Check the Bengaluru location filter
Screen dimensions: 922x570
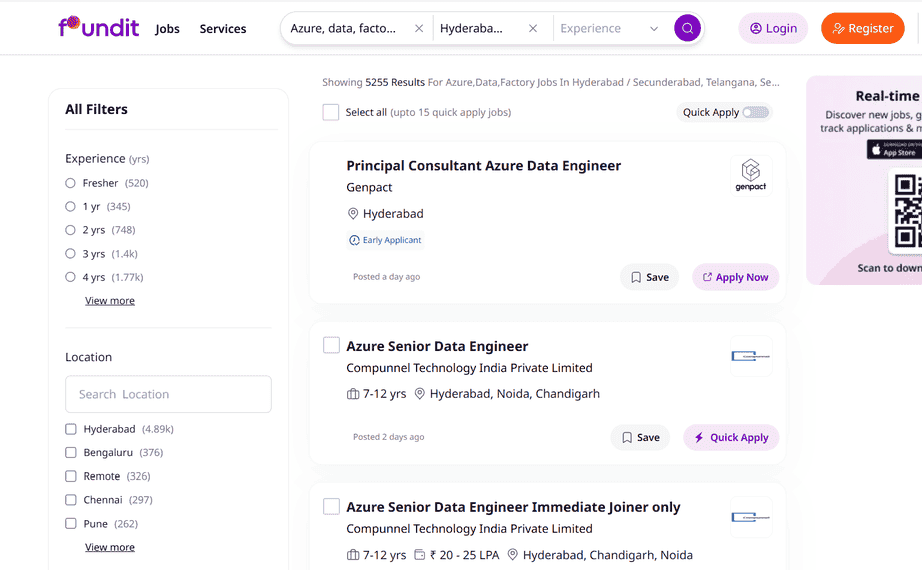tap(71, 453)
